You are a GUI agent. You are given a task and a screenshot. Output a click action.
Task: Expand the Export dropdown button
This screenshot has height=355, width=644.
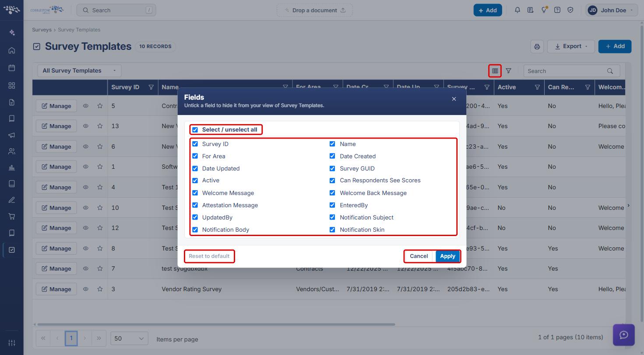pyautogui.click(x=571, y=46)
